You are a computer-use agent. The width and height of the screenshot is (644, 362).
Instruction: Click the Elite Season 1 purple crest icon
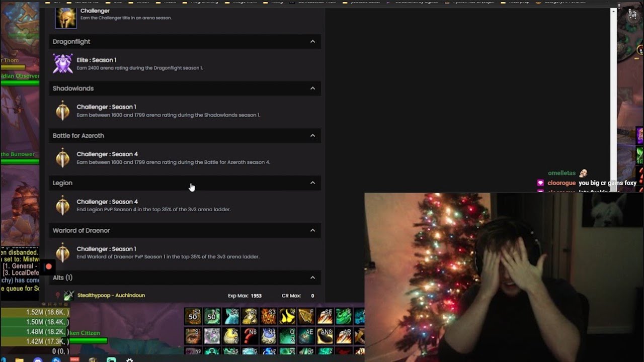point(62,63)
